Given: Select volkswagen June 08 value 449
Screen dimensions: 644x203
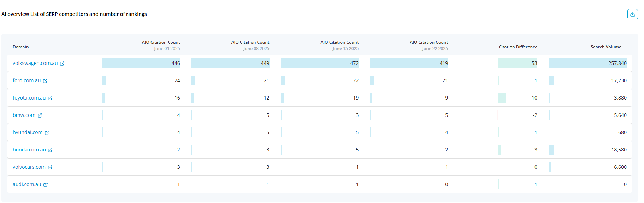Looking at the screenshot, I should click(x=265, y=63).
